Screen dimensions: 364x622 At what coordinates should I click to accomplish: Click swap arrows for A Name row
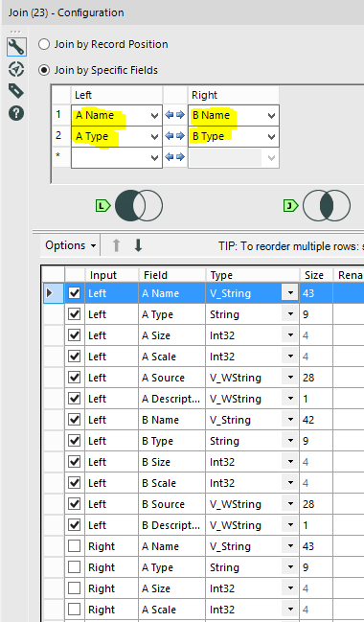click(x=175, y=115)
